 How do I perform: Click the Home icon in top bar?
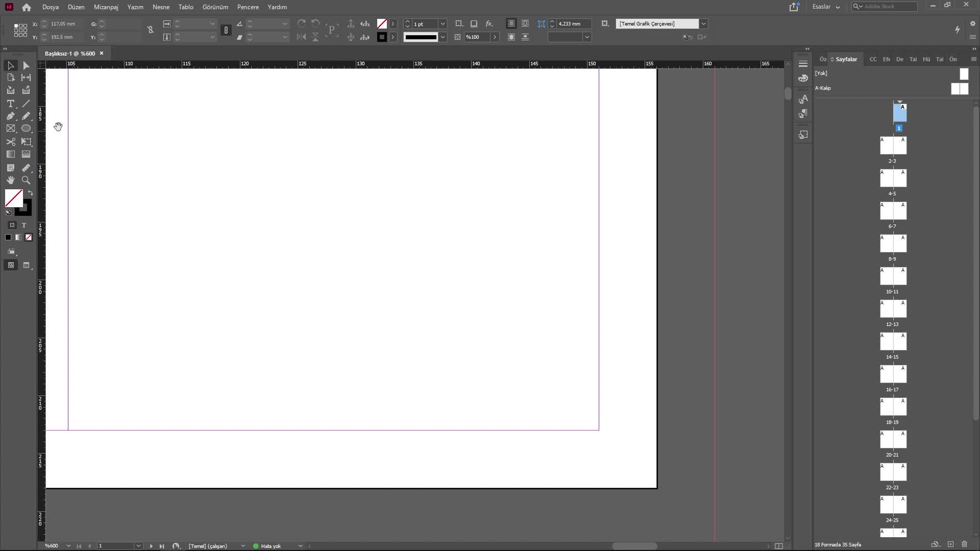[27, 7]
